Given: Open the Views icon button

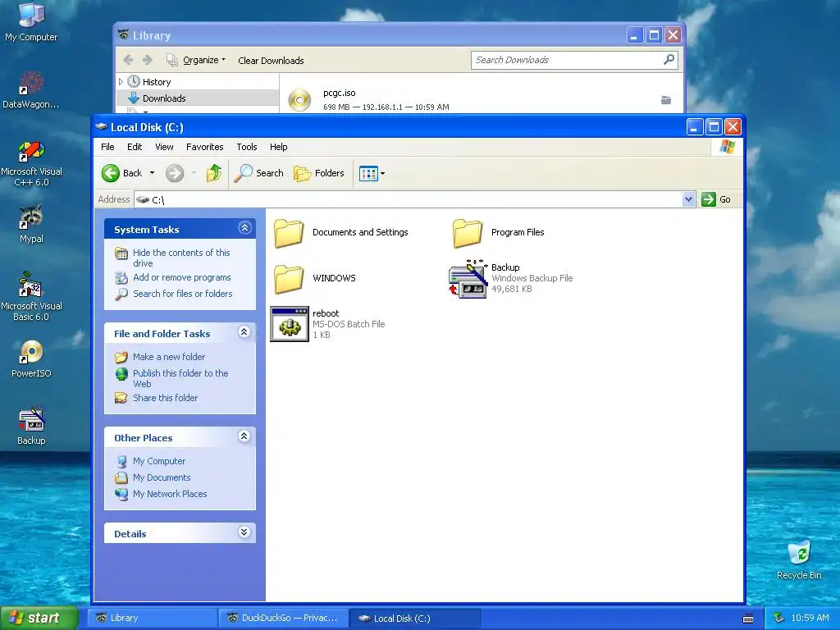Looking at the screenshot, I should pyautogui.click(x=368, y=174).
